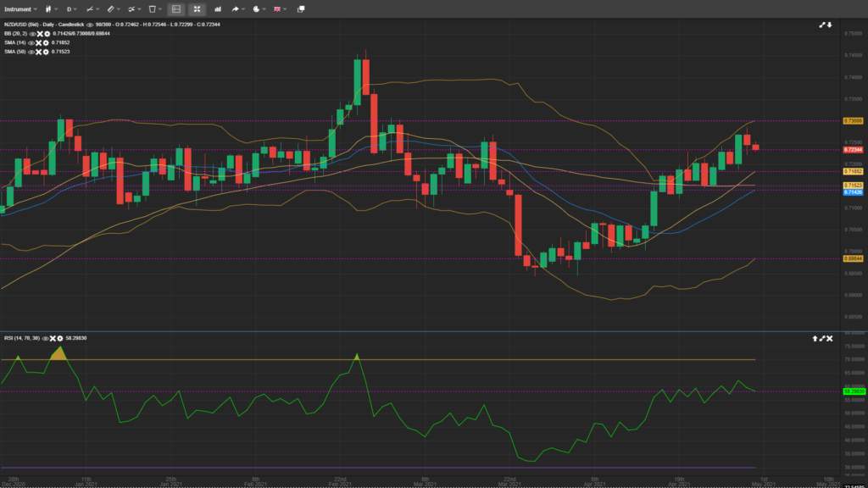Remove the SMA (50) indicator
This screenshot has width=868, height=488.
click(39, 52)
